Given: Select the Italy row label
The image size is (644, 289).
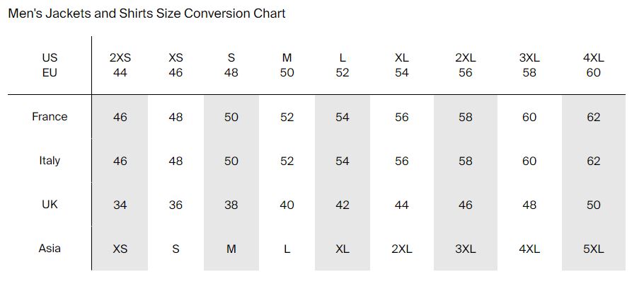Looking at the screenshot, I should (50, 161).
